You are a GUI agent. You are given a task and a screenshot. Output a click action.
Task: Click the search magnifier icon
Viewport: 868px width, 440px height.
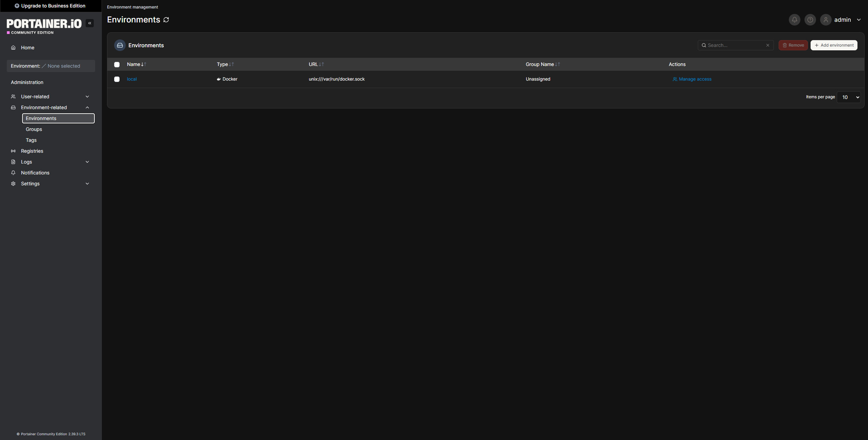pos(704,45)
